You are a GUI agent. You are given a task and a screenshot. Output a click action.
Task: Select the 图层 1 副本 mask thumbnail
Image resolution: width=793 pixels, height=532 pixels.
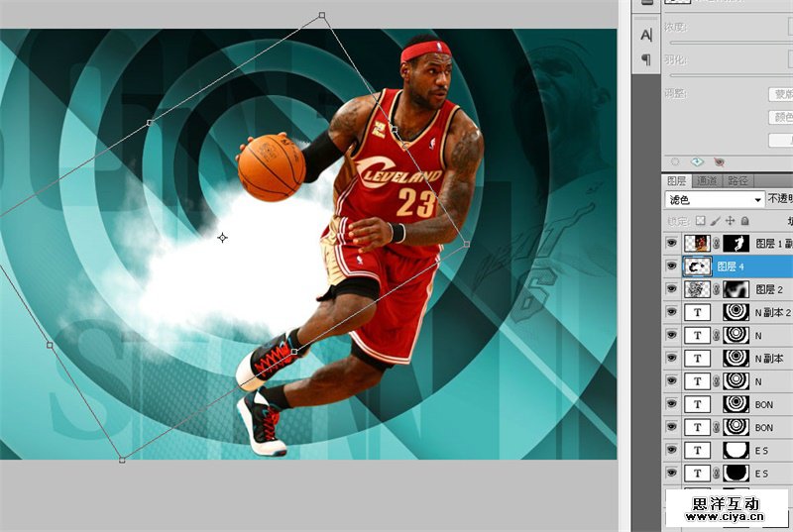[736, 243]
